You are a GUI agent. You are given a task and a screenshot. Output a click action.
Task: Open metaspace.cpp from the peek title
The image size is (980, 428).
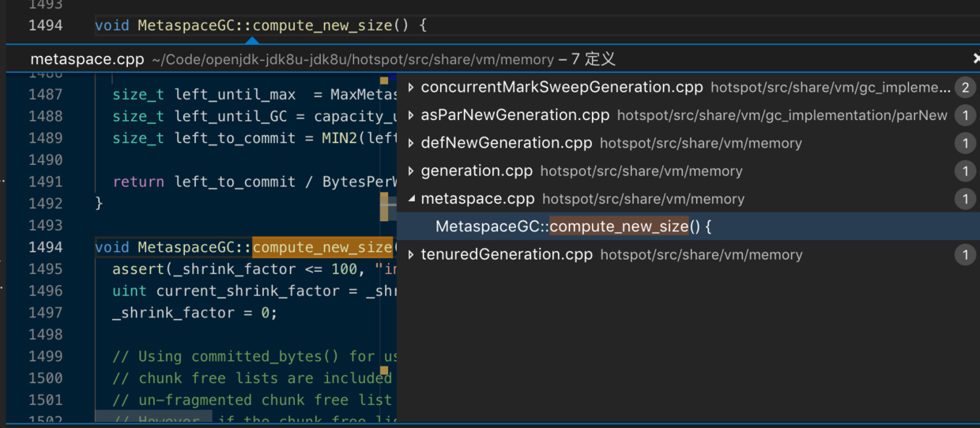tap(87, 59)
